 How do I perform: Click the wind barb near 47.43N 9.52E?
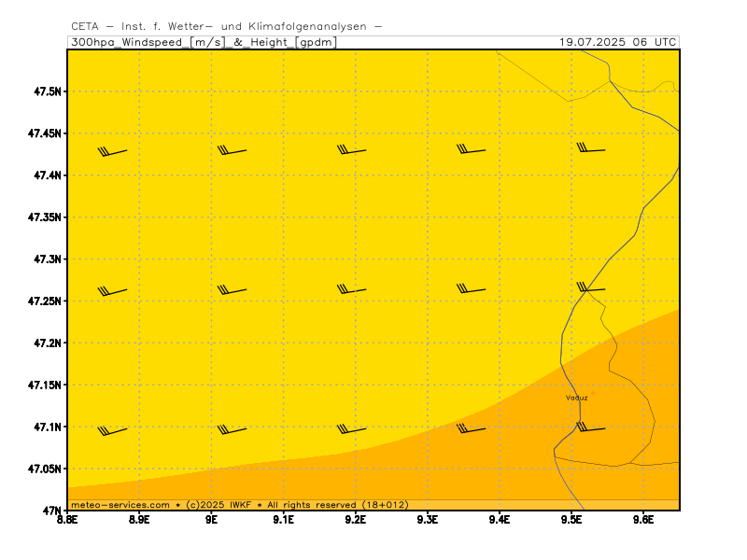[591, 147]
